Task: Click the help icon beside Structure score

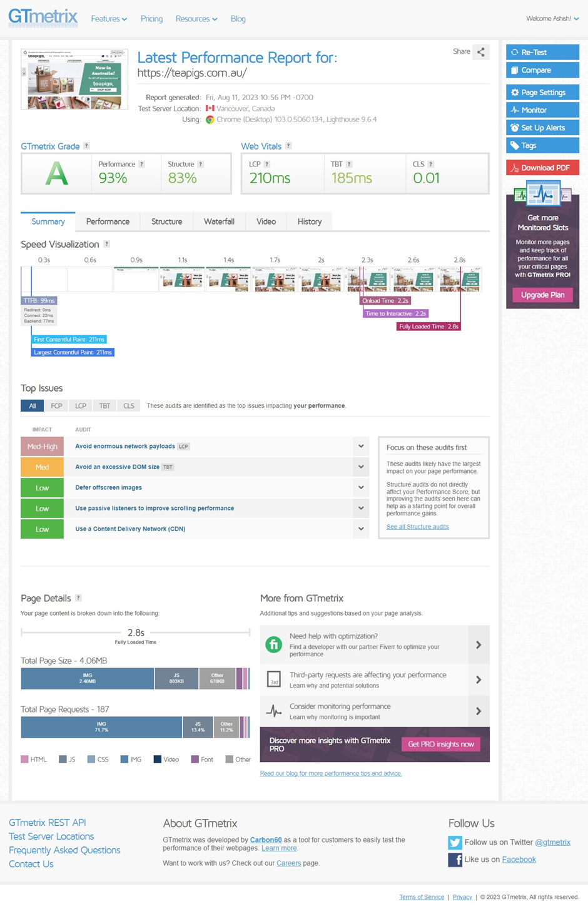Action: (200, 164)
